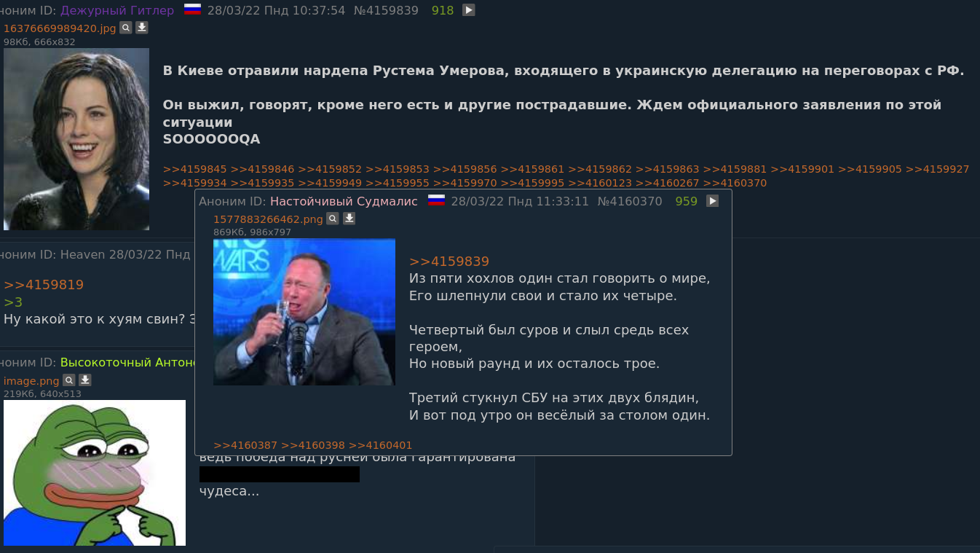Screen dimensions: 980x553
Task: Expand the smiling woman thumbnail
Action: 76,139
